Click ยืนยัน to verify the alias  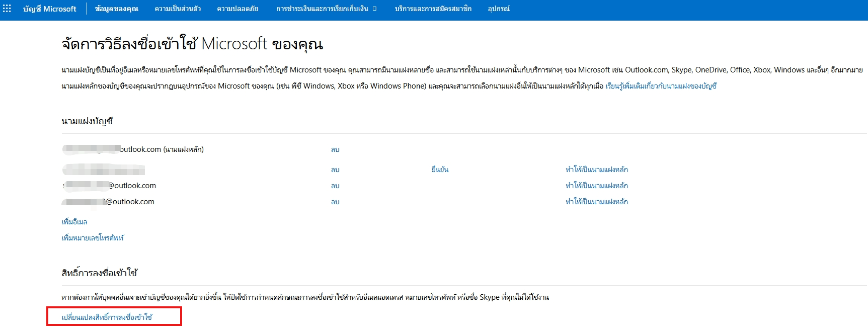[x=440, y=170]
